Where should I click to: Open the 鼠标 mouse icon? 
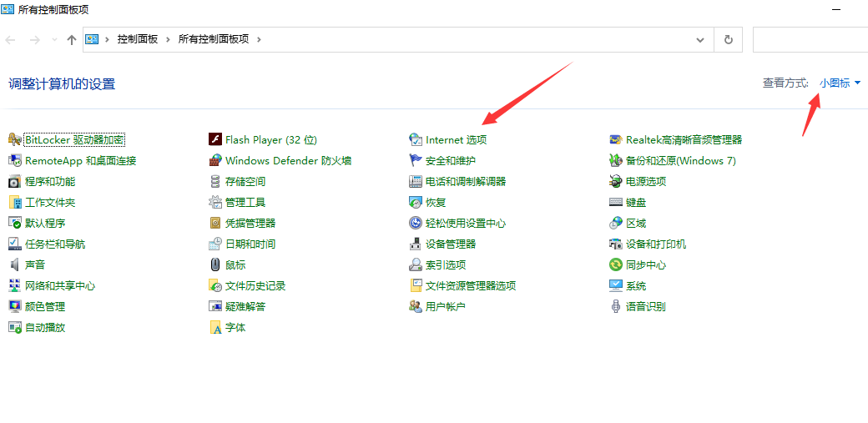pos(215,264)
